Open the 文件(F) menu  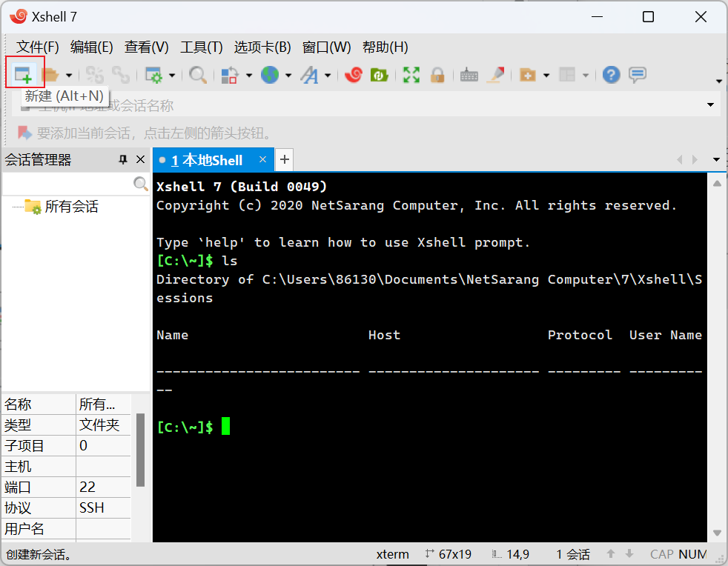pyautogui.click(x=38, y=47)
